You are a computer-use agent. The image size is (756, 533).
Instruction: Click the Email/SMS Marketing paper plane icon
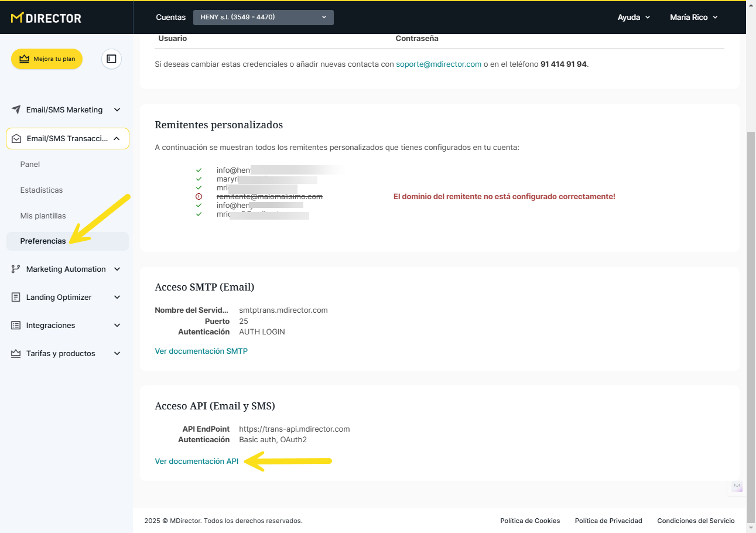tap(16, 110)
